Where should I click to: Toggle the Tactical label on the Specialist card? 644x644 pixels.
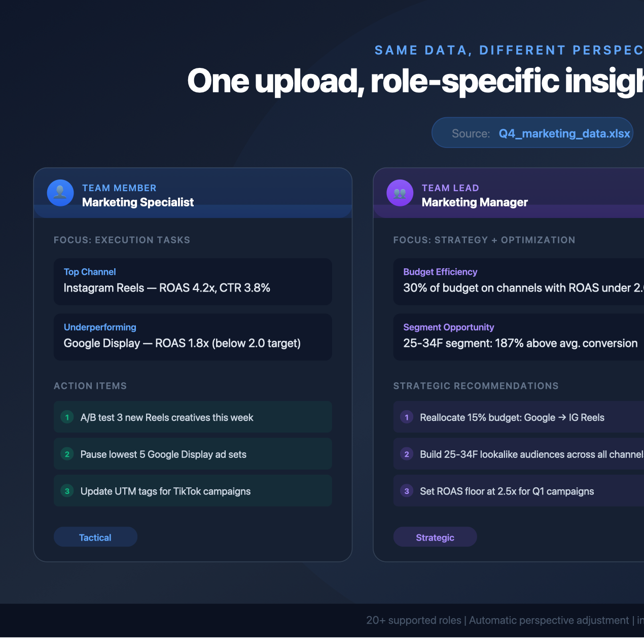pos(95,536)
